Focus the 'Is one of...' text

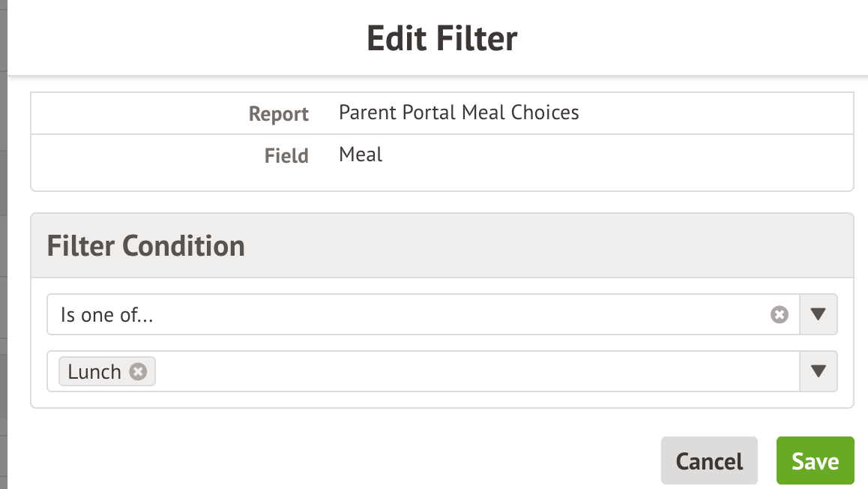click(107, 315)
